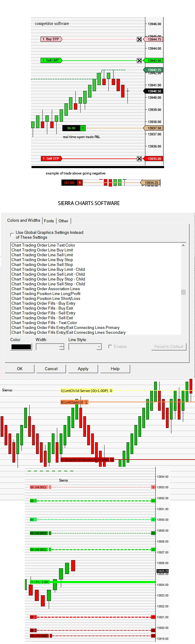Image resolution: width=195 pixels, height=644 pixels.
Task: Switch to the Colors and Widths tab
Action: [x=24, y=221]
